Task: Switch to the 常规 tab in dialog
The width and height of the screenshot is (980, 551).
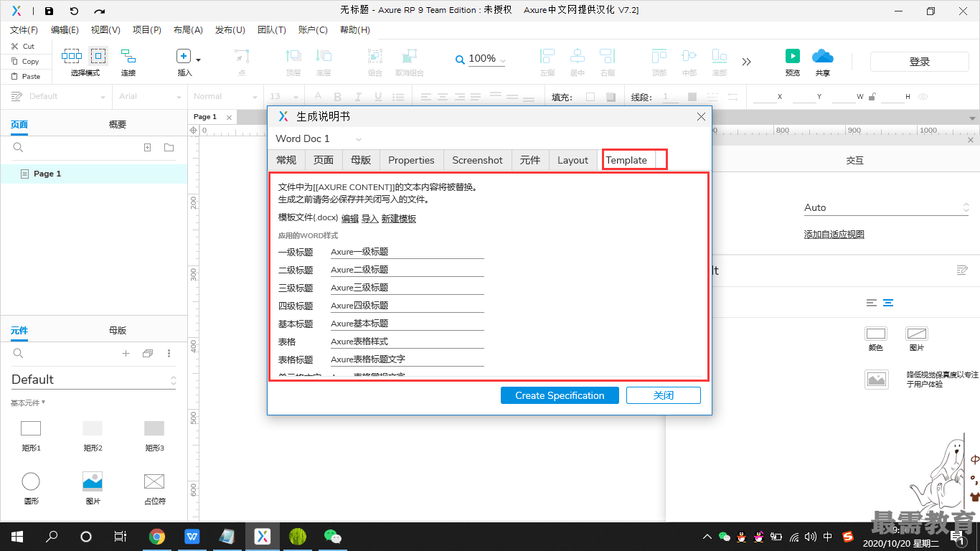Action: 286,160
